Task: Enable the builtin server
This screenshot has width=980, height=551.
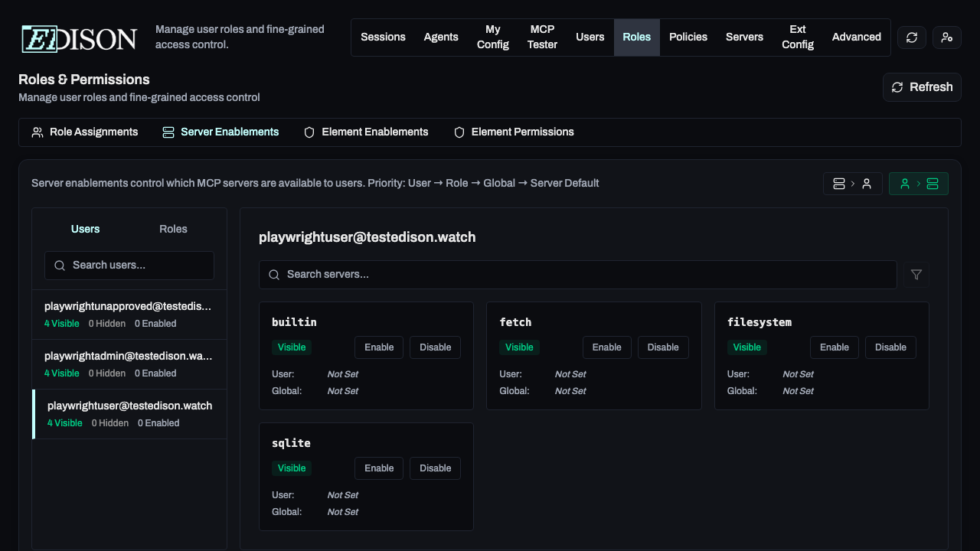Action: [x=379, y=347]
